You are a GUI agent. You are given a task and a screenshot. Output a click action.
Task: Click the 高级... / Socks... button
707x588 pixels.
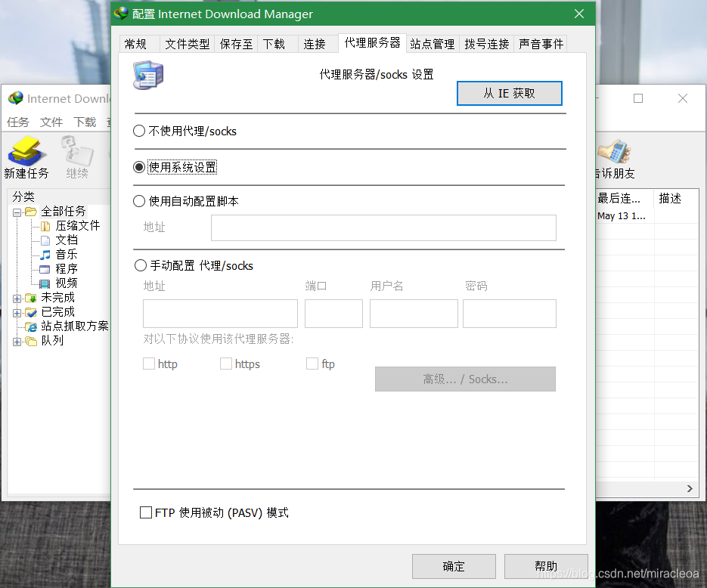(x=465, y=379)
